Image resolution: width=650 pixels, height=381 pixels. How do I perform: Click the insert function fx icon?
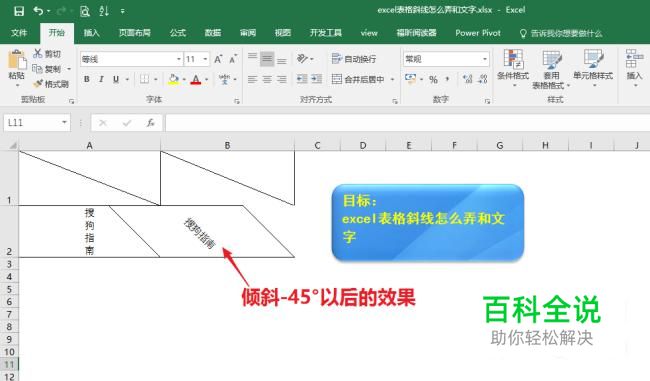click(x=150, y=123)
